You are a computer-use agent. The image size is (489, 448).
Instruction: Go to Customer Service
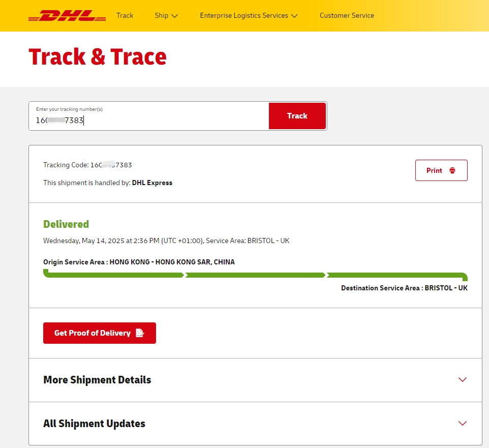pos(347,16)
